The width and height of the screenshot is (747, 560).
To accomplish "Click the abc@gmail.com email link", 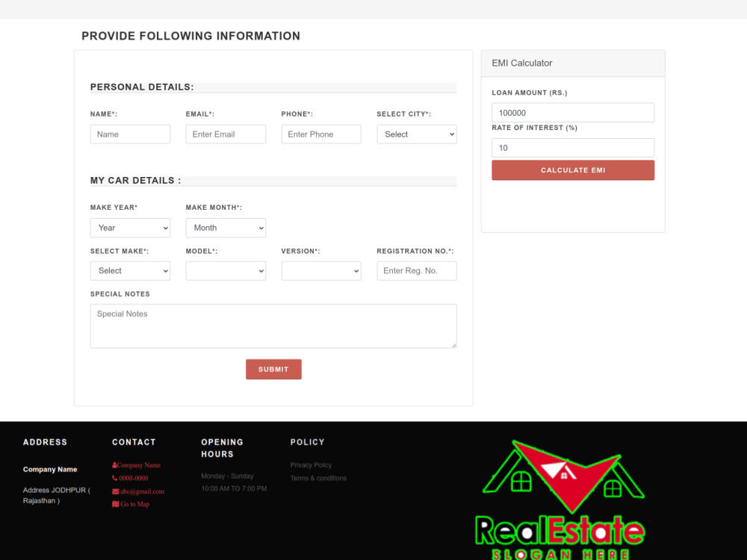I will click(x=142, y=491).
